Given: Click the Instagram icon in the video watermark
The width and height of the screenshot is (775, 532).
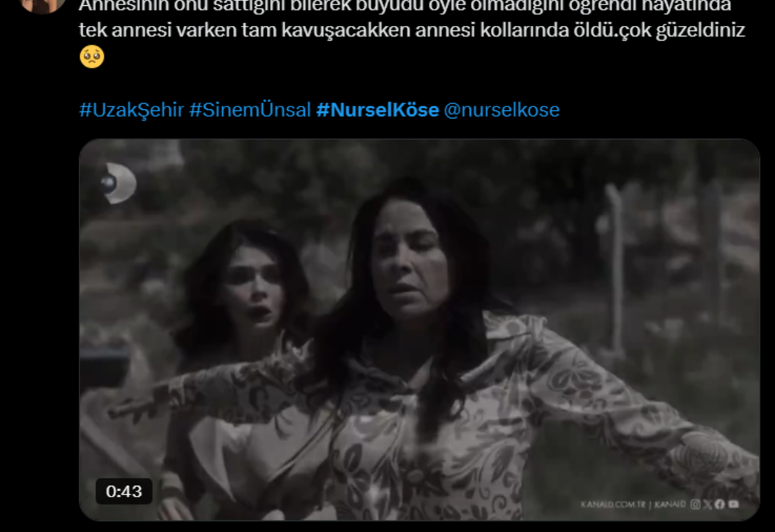Looking at the screenshot, I should pyautogui.click(x=696, y=504).
